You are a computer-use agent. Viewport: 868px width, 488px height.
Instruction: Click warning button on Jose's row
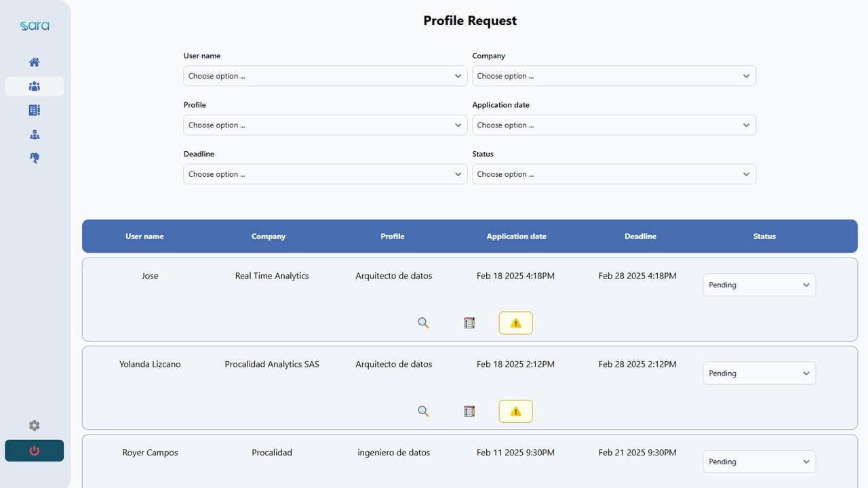(x=515, y=323)
